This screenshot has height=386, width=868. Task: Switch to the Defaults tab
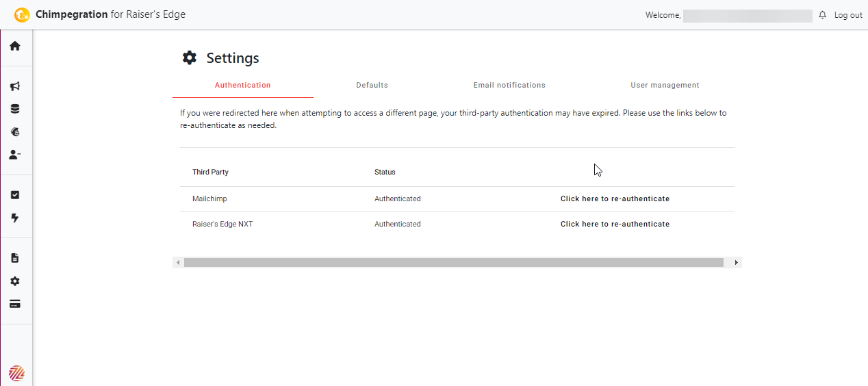pyautogui.click(x=372, y=86)
